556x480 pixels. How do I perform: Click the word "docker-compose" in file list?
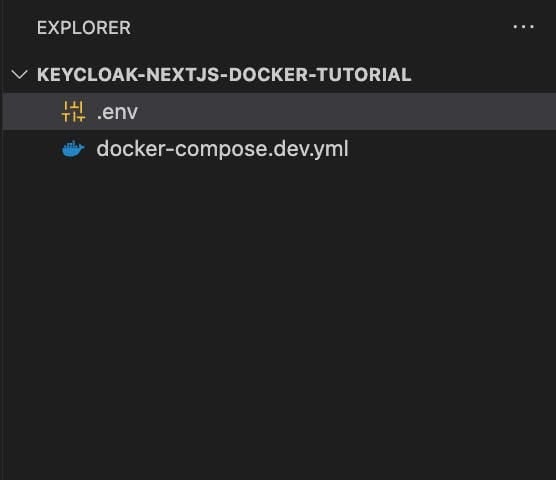click(x=182, y=149)
